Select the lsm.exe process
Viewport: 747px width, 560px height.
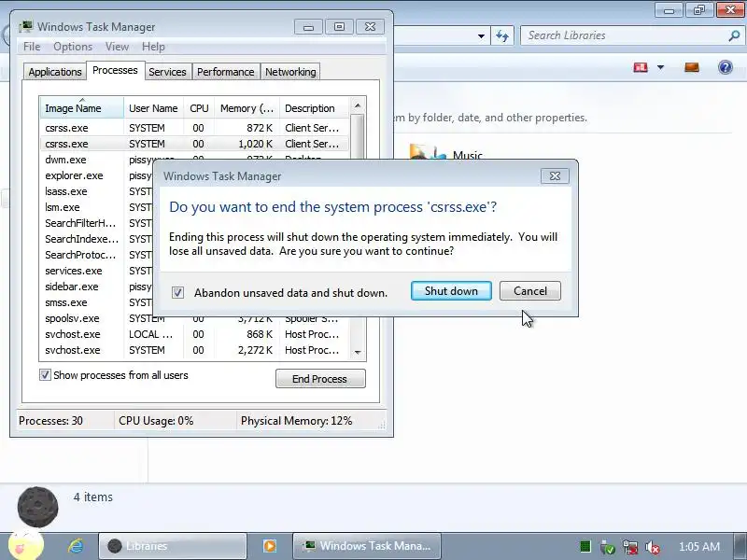click(97, 207)
